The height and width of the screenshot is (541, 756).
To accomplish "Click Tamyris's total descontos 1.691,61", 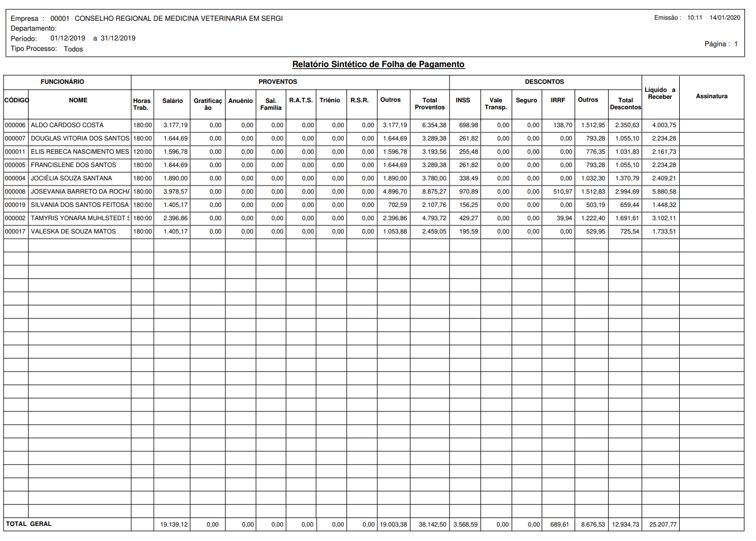I will tap(627, 218).
